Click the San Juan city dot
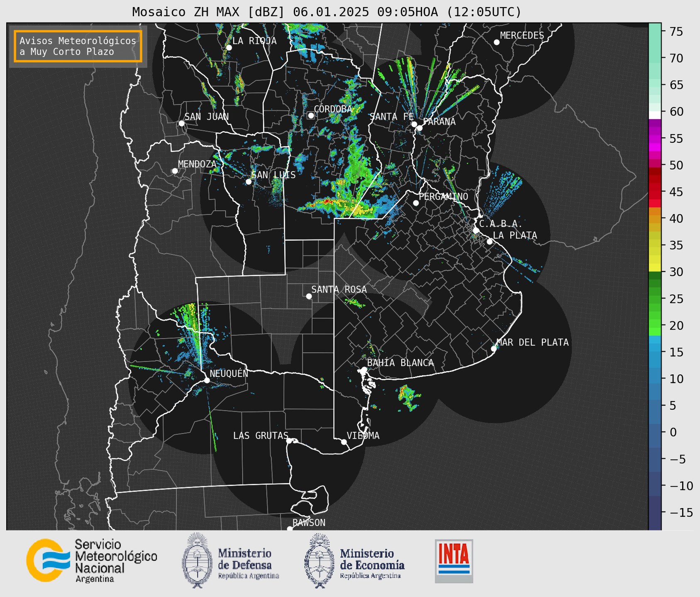This screenshot has height=597, width=700. pyautogui.click(x=181, y=123)
